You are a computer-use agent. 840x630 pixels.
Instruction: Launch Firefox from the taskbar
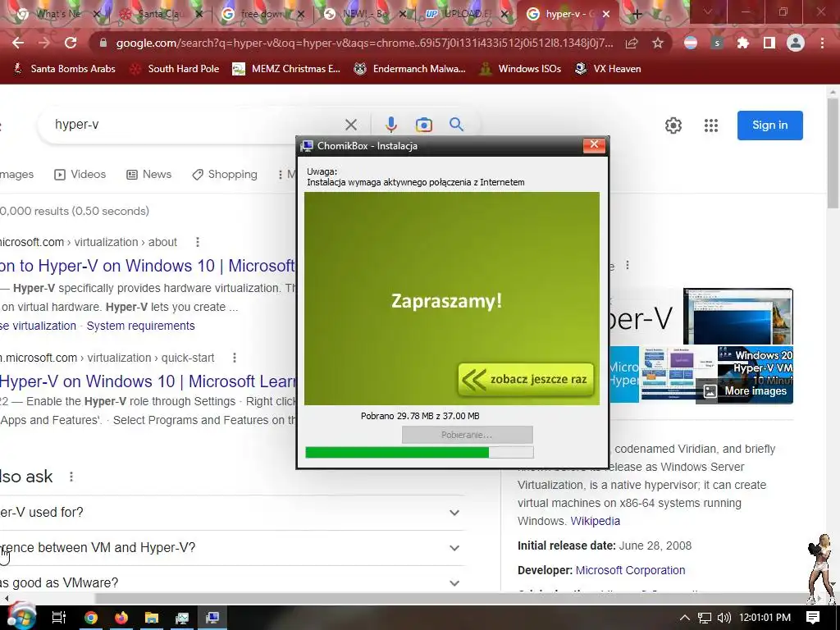tap(121, 618)
